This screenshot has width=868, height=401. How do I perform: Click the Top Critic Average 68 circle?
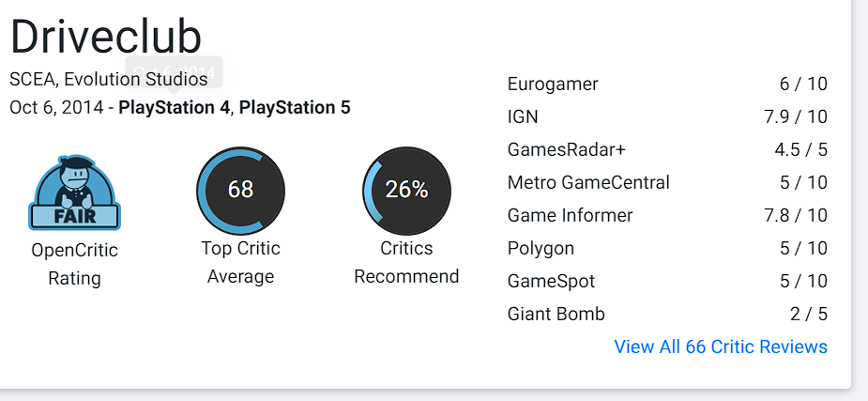[240, 190]
